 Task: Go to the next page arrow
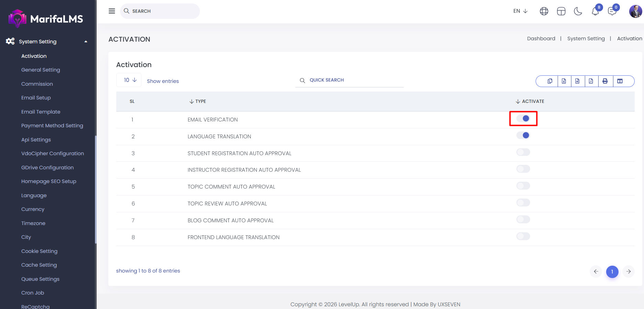point(628,271)
